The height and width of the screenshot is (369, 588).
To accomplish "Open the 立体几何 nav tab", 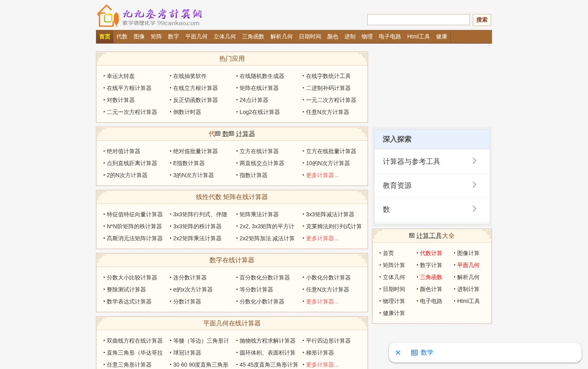I will (225, 36).
